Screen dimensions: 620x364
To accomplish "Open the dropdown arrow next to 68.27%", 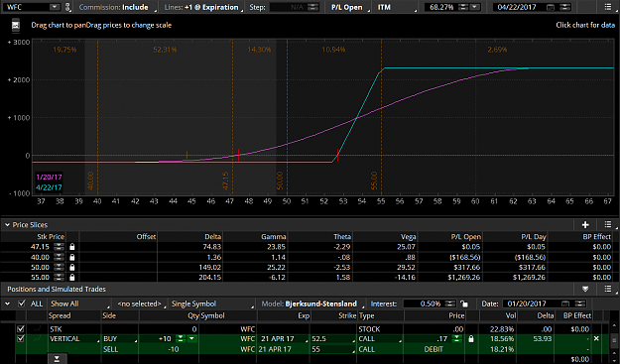I will click(x=475, y=7).
